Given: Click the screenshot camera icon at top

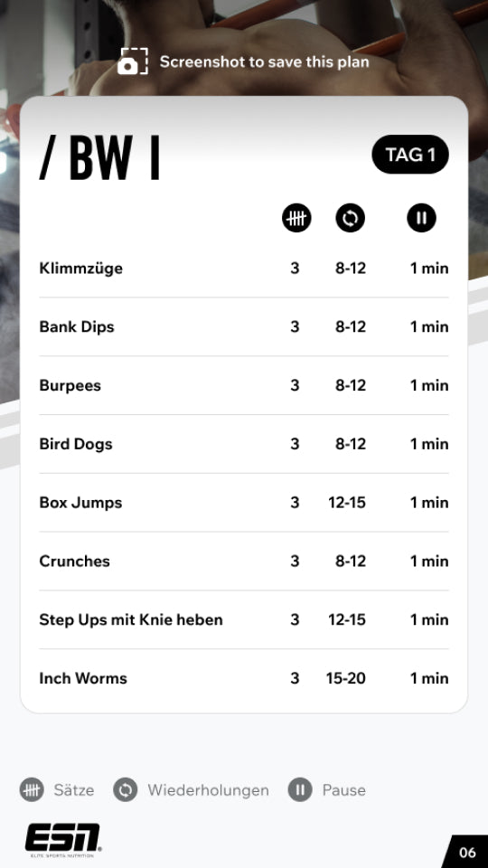Looking at the screenshot, I should 133,61.
